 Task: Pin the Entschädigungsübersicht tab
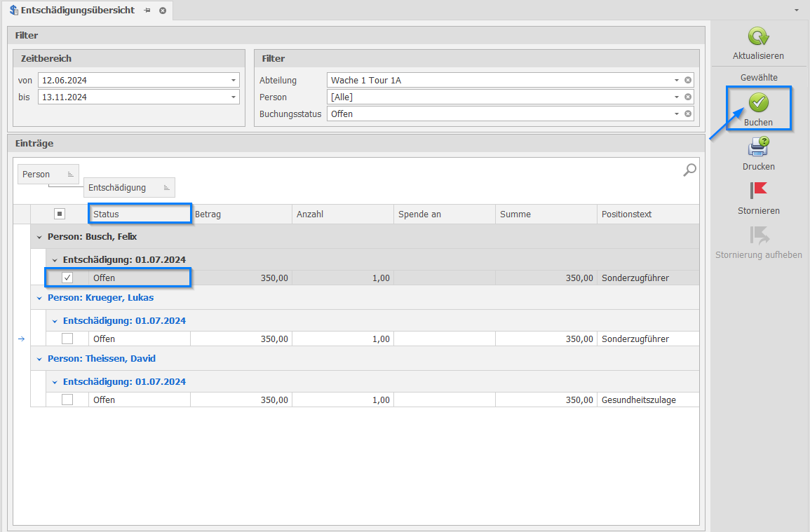click(147, 11)
